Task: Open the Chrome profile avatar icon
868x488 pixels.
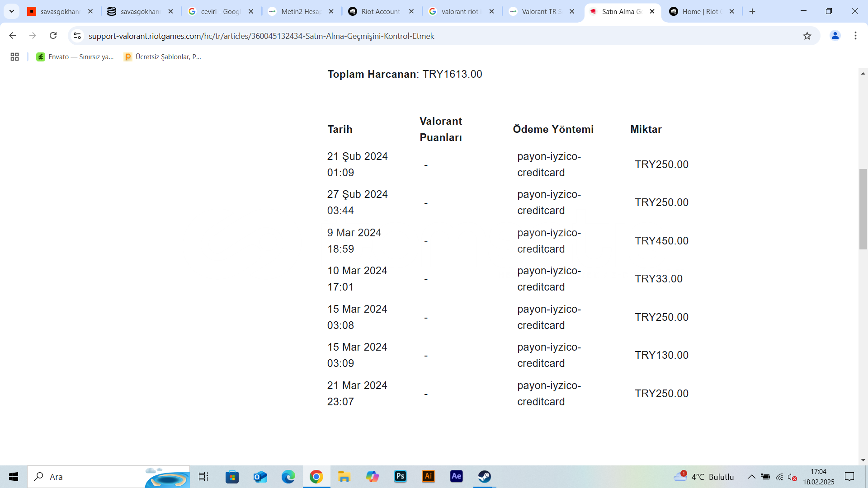Action: point(835,36)
